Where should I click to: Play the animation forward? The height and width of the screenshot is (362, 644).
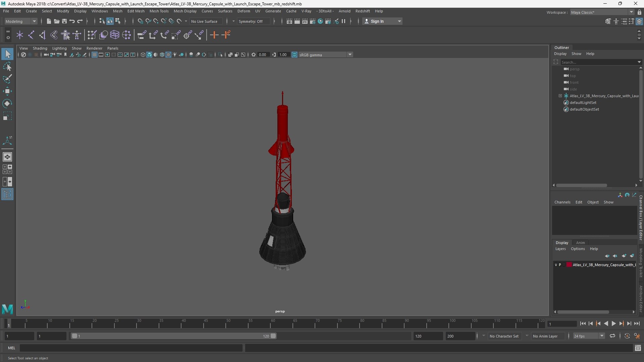[613, 323]
